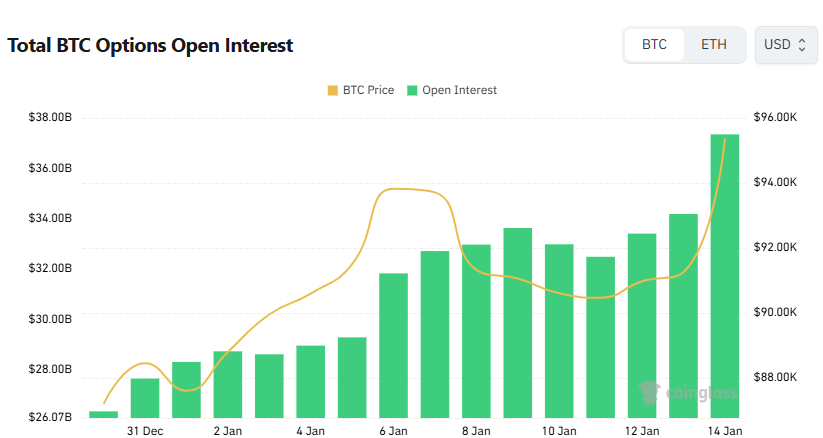
Task: Switch to the BTC tab
Action: (654, 45)
